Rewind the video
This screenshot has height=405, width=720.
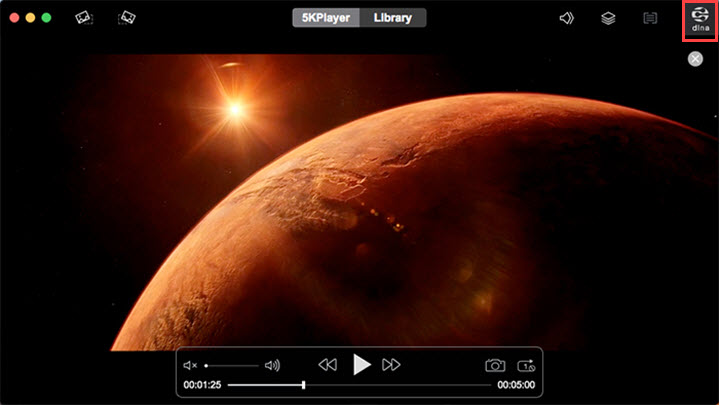click(x=327, y=365)
